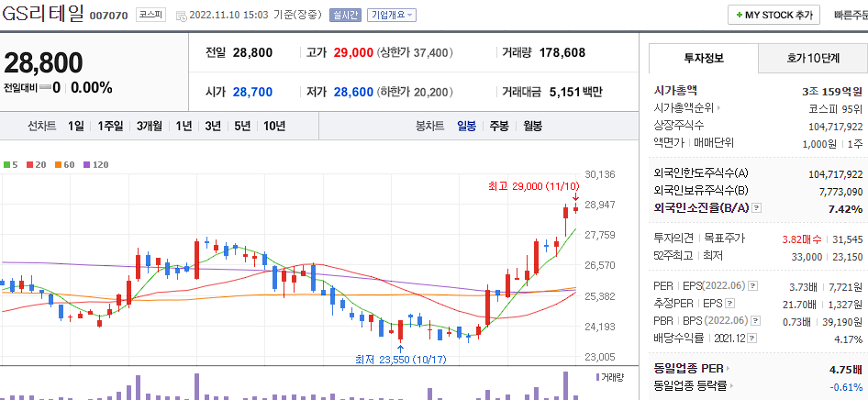Viewport: 868px width, 400px height.
Task: Open the 기업개요 dropdown
Action: [392, 16]
